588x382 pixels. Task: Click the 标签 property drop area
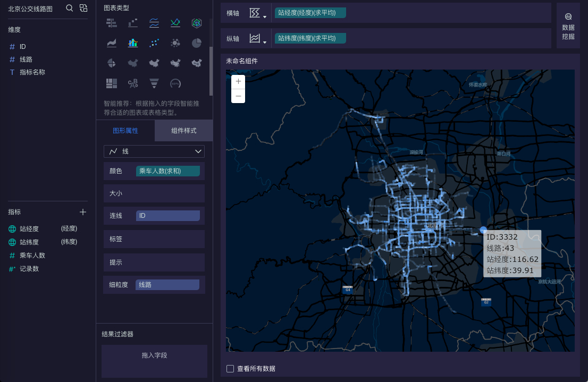[x=154, y=239]
